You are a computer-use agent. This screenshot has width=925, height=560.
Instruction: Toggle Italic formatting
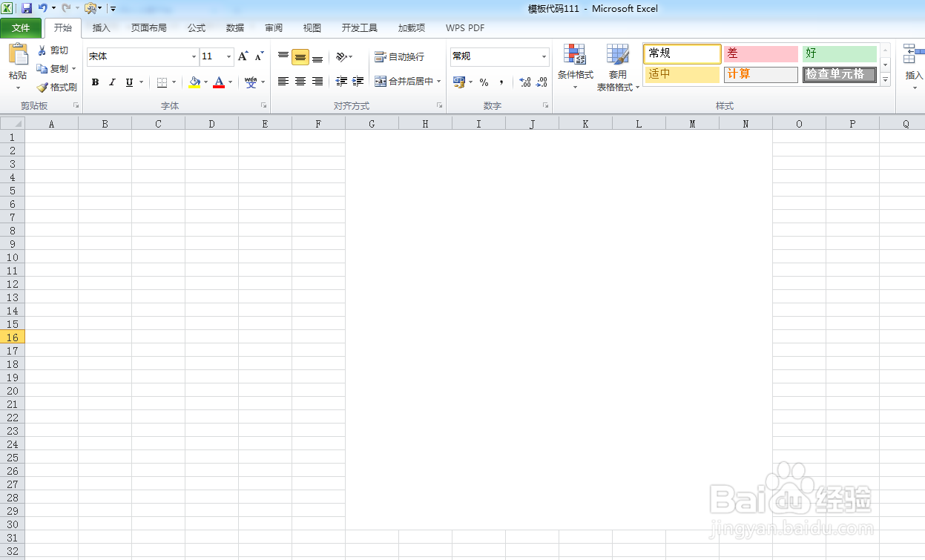click(x=112, y=82)
